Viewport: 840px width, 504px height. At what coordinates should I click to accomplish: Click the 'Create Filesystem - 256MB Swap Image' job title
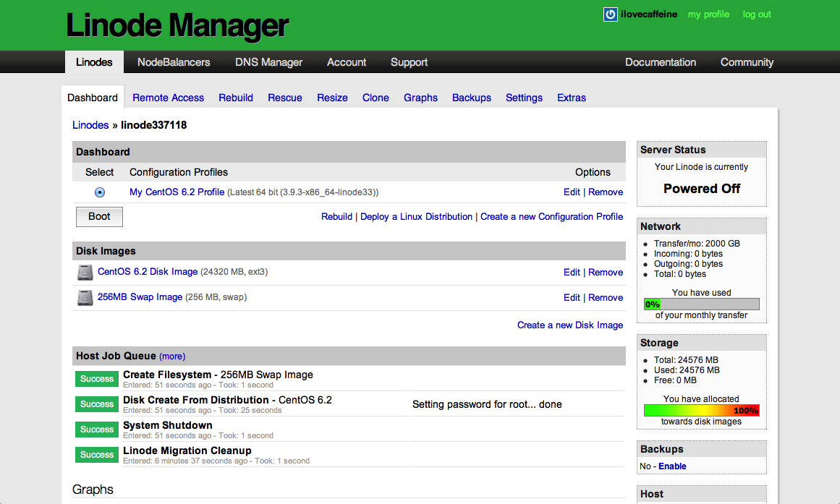218,375
